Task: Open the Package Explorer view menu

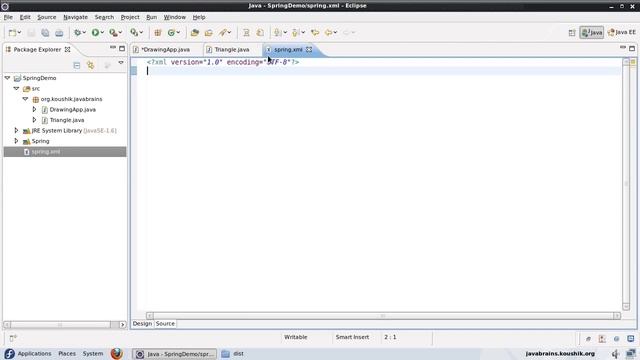Action: (x=121, y=63)
